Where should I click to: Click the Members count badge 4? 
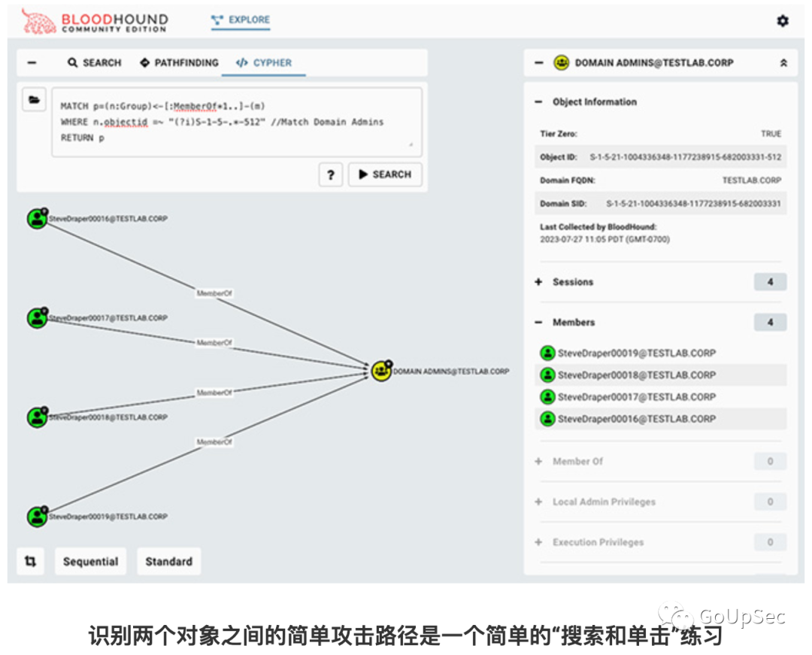tap(770, 323)
